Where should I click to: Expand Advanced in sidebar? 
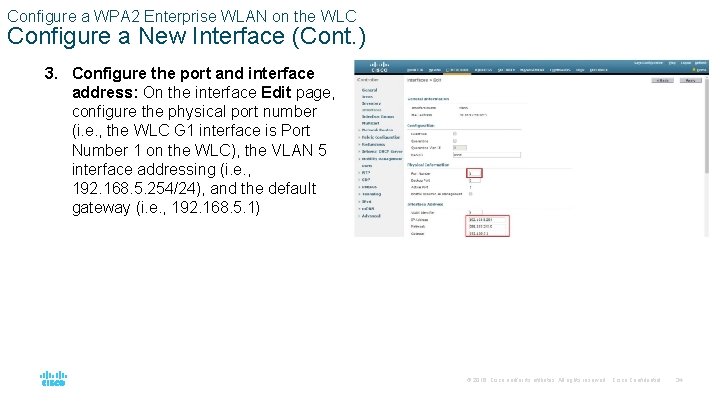(370, 216)
